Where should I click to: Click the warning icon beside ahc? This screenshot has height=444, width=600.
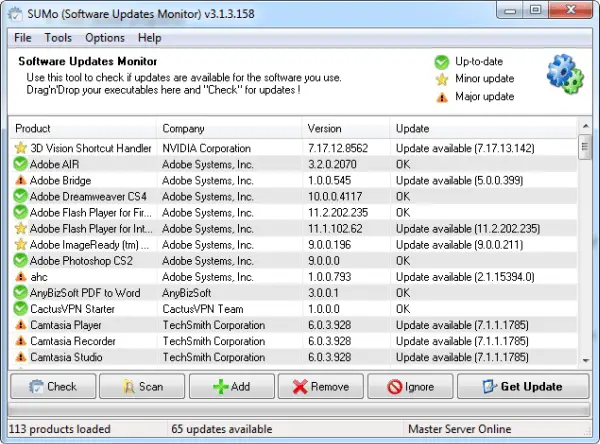(21, 277)
